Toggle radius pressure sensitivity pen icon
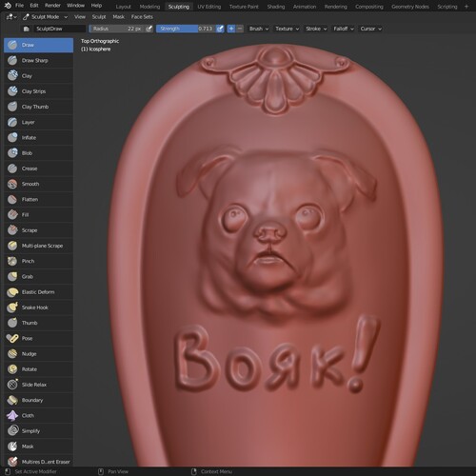Screen dimensions: 476x476 click(149, 29)
